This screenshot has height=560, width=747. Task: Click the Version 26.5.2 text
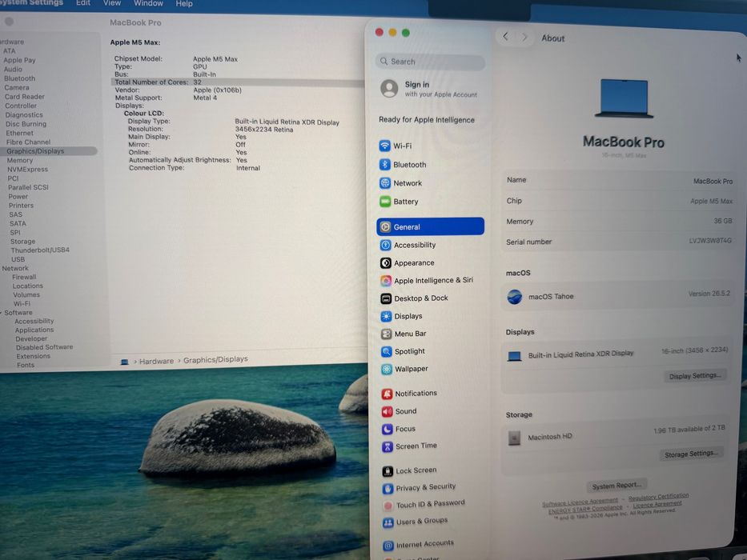(x=709, y=294)
